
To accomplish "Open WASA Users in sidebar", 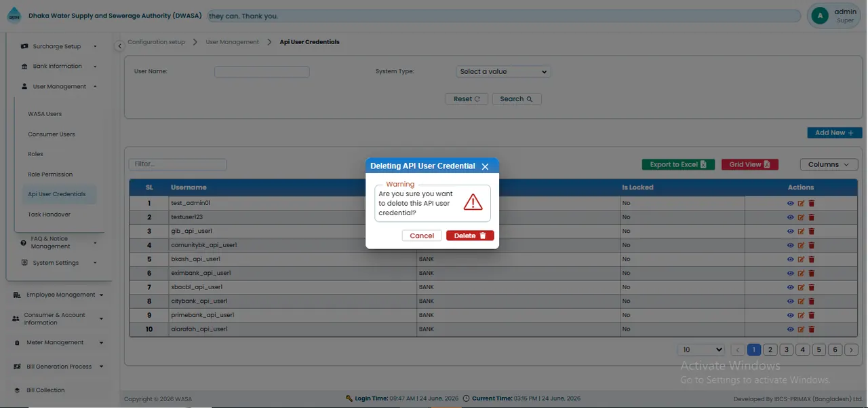I will click(45, 114).
